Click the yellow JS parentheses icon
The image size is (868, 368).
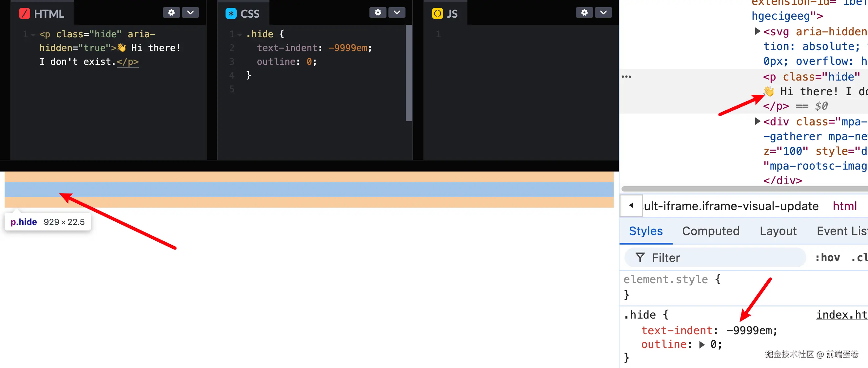click(437, 14)
